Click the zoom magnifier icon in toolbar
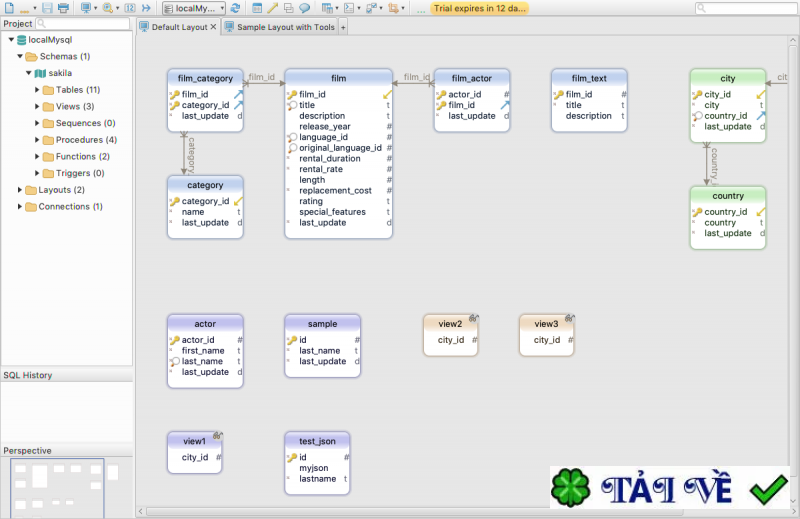 [107, 8]
